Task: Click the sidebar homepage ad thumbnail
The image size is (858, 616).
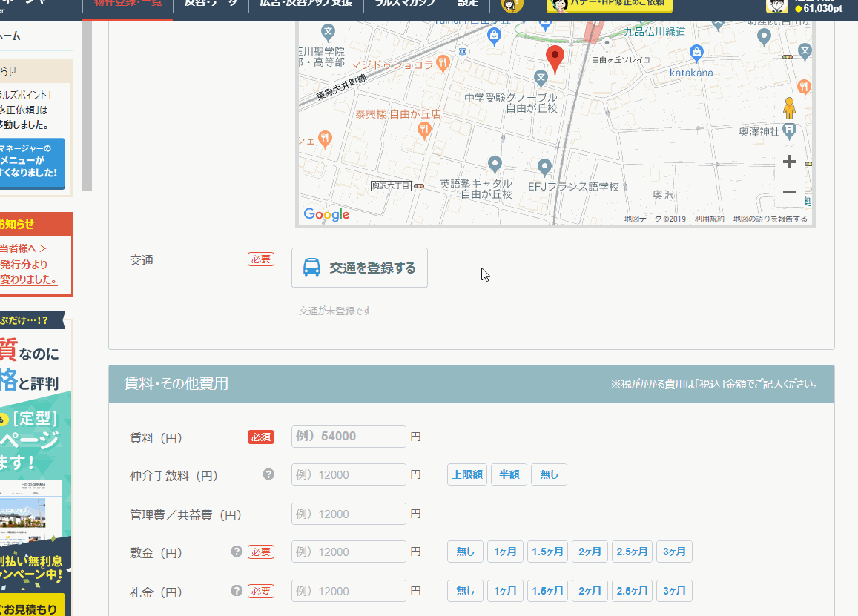Action: [31, 512]
